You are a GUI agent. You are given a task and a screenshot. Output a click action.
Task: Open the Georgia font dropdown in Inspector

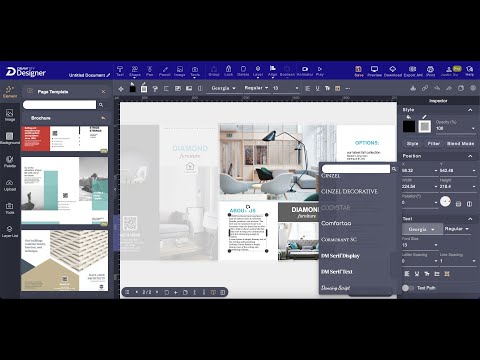421,229
